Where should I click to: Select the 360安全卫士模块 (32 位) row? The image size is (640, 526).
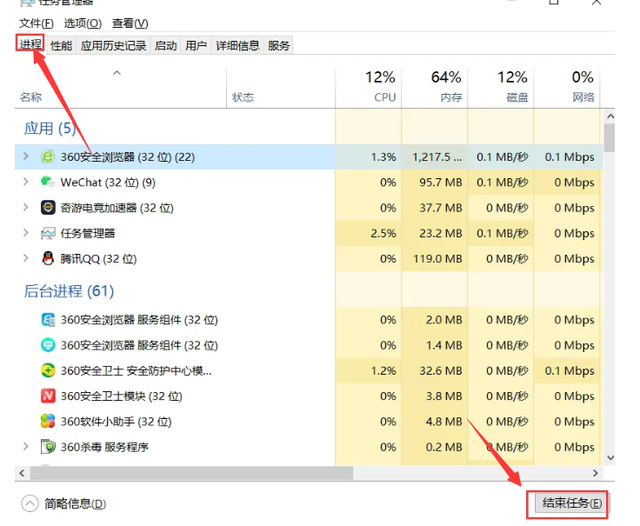tap(309, 396)
